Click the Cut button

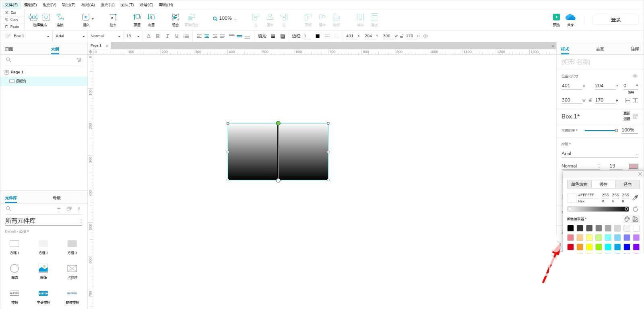click(11, 12)
